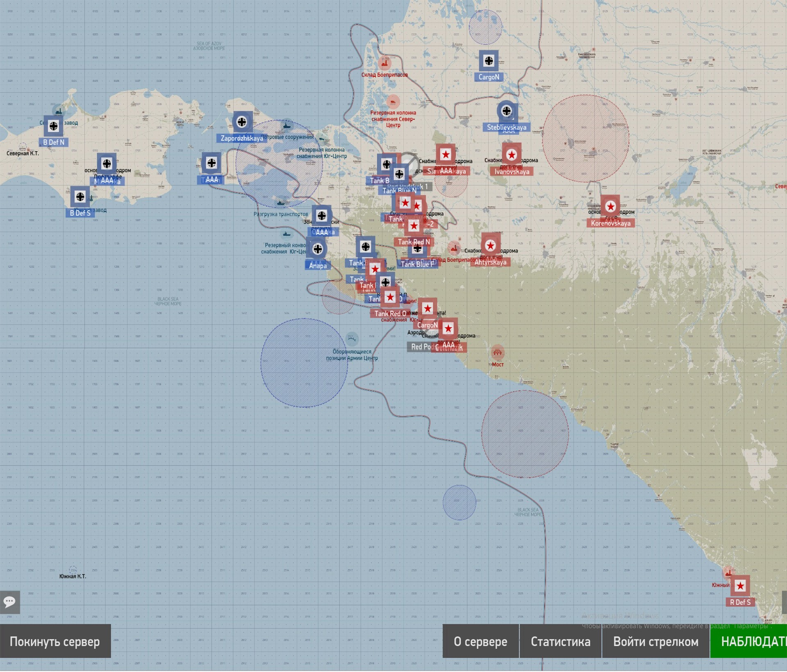Select the Tank Blue N cross icon
The width and height of the screenshot is (787, 672).
[x=399, y=174]
